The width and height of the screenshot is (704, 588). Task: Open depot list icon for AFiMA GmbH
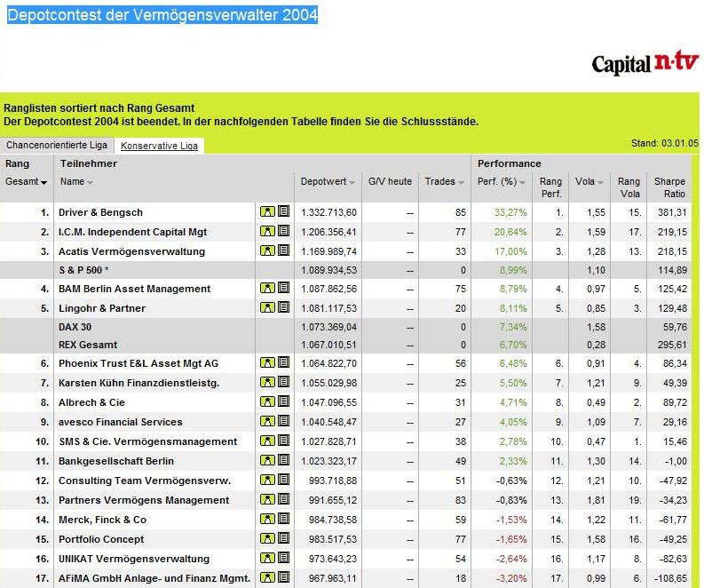[283, 577]
